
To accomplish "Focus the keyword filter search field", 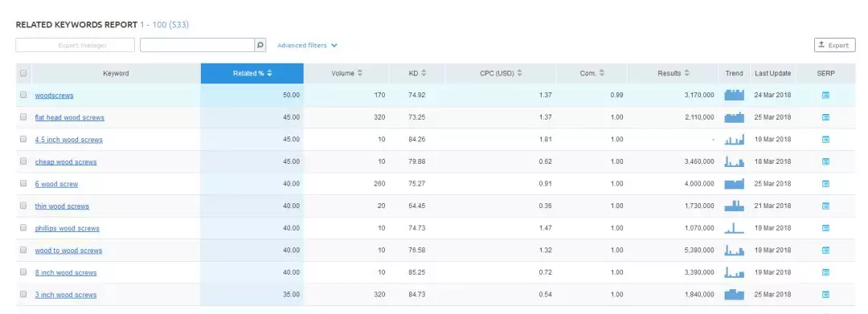I will click(197, 45).
